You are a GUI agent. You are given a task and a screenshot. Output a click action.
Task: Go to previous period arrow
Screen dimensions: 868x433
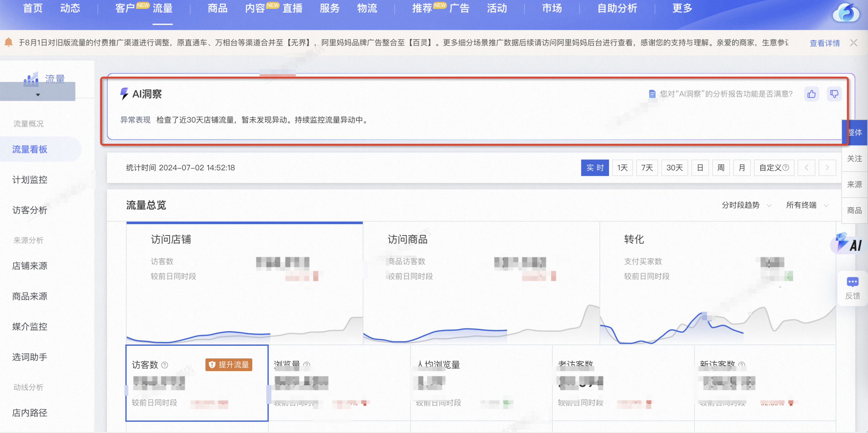[806, 168]
